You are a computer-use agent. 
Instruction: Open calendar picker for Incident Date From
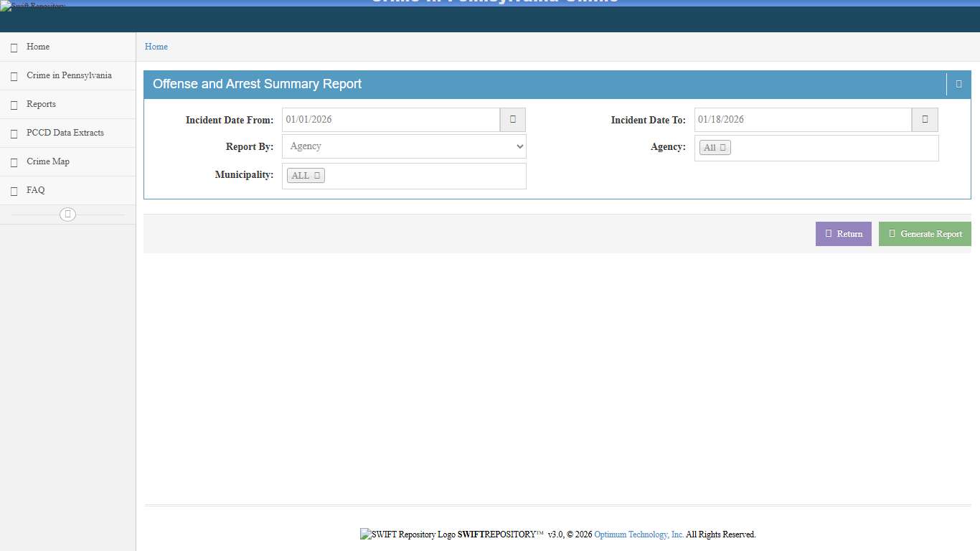tap(512, 120)
